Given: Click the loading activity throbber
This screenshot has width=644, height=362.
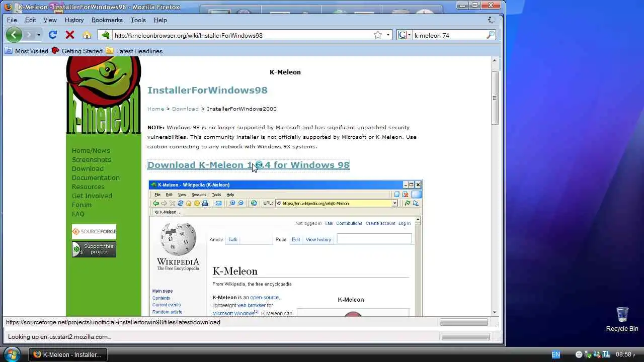Looking at the screenshot, I should pos(492,20).
